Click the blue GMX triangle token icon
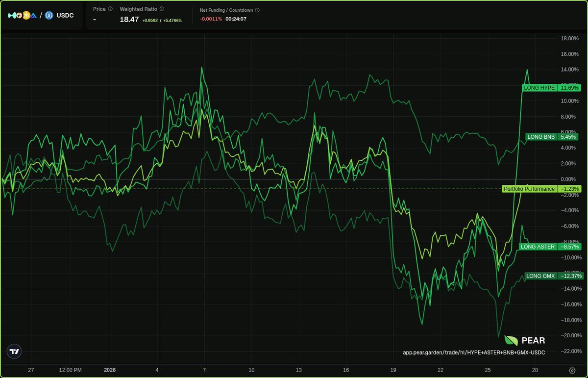 coord(33,16)
